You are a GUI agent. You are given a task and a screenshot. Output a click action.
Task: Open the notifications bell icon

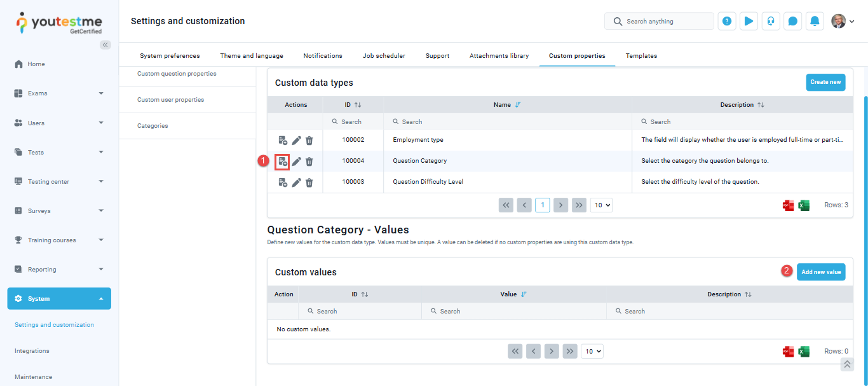(815, 22)
